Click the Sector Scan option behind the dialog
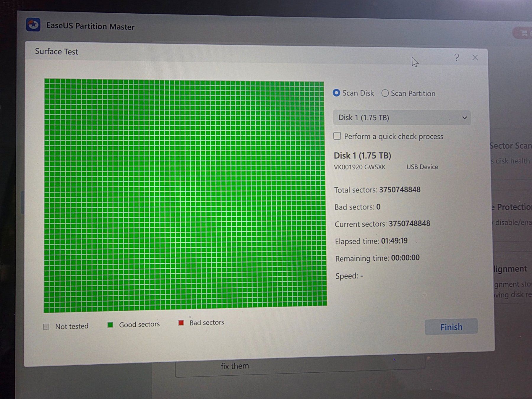This screenshot has width=532, height=399. (x=510, y=146)
